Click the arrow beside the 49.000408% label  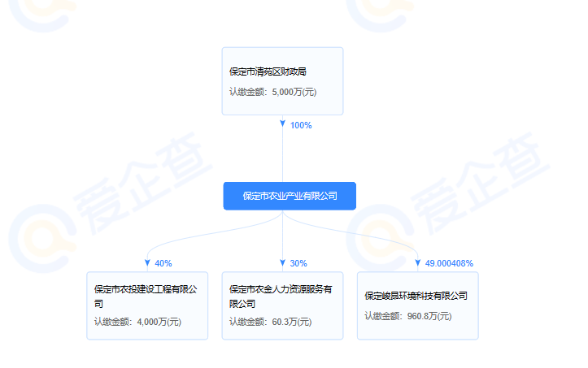418,263
